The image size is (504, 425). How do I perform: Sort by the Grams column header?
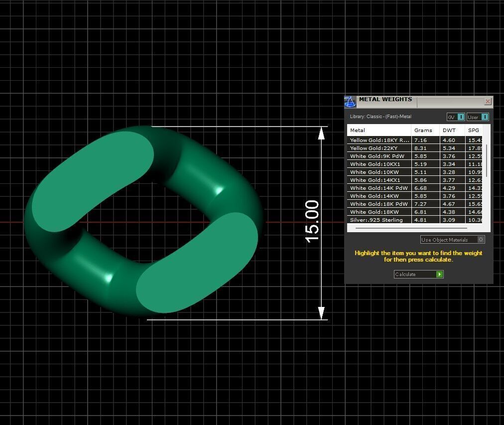(425, 130)
